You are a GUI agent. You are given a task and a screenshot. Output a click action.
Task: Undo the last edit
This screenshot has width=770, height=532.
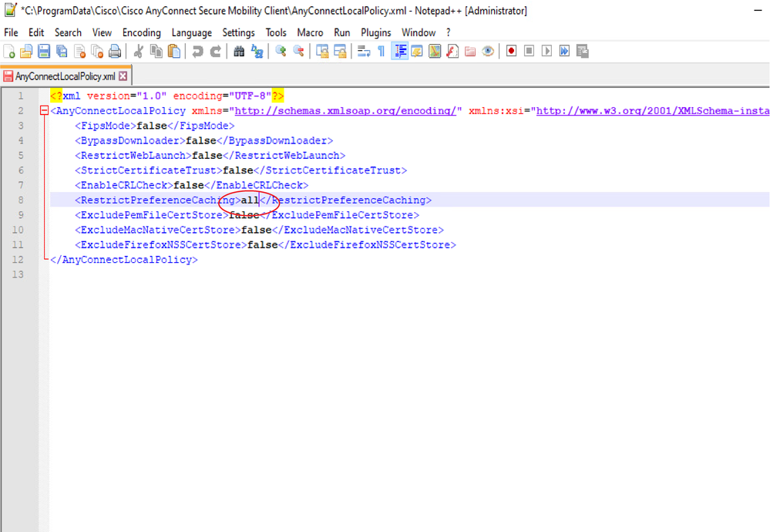click(197, 51)
